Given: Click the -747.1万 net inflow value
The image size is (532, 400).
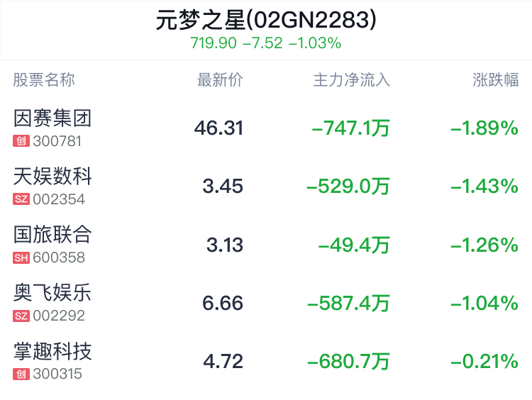Looking at the screenshot, I should (351, 128).
